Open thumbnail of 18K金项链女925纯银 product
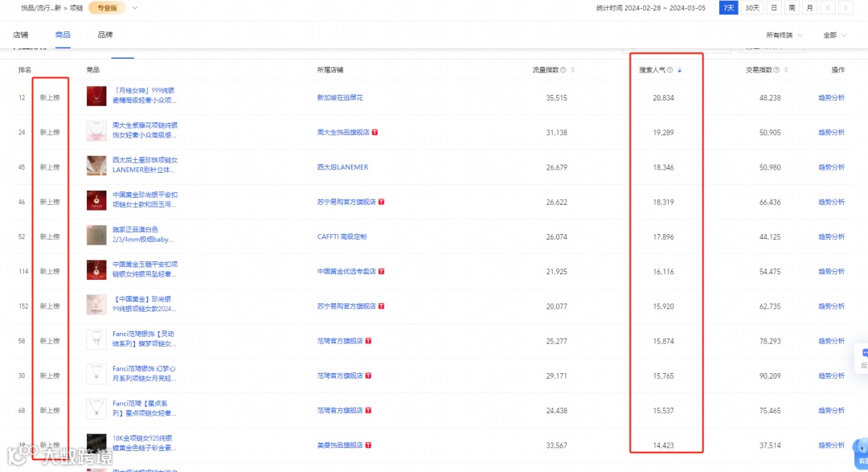This screenshot has height=472, width=868. tap(96, 443)
